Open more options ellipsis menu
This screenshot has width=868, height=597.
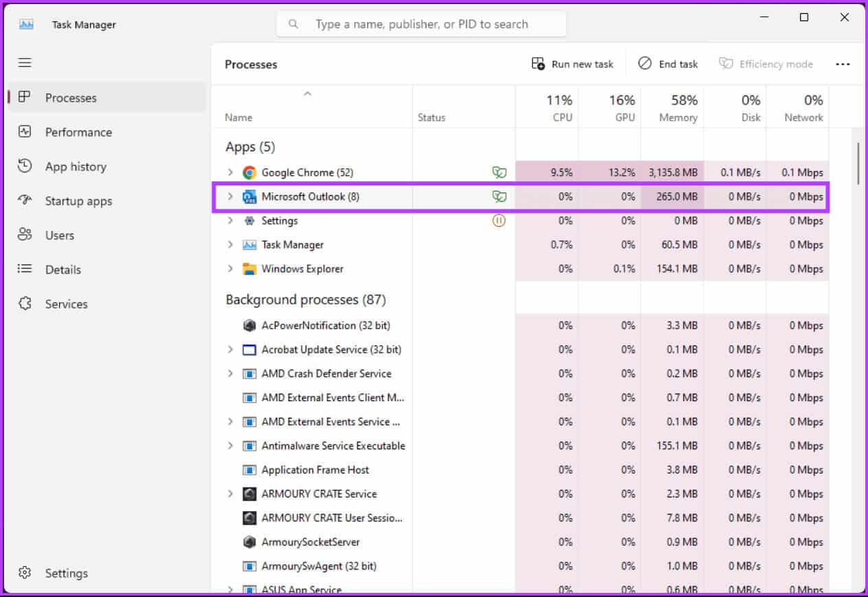[x=843, y=64]
